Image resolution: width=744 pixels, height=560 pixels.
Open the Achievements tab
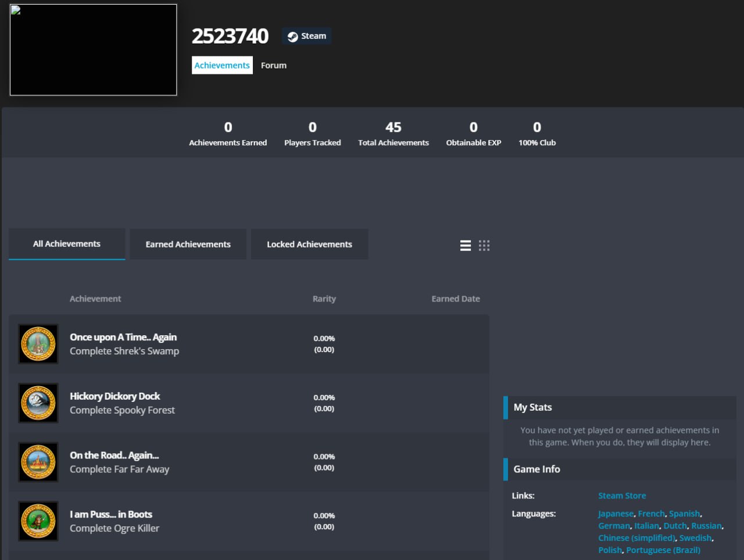point(222,65)
